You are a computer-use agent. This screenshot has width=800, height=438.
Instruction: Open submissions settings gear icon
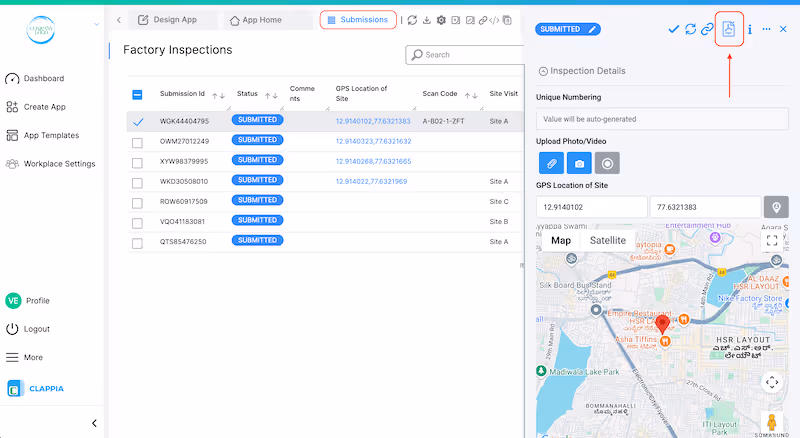click(x=441, y=20)
